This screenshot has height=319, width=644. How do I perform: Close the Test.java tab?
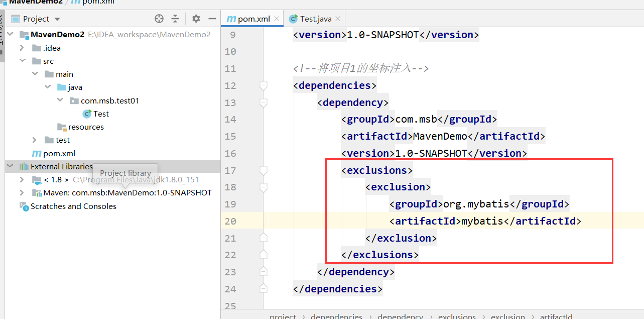(x=338, y=19)
